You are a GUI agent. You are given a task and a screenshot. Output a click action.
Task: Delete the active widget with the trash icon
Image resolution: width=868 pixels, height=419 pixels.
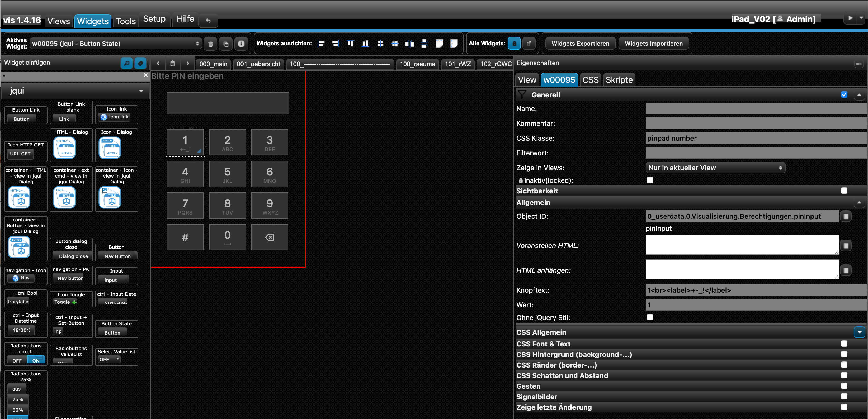(x=210, y=44)
